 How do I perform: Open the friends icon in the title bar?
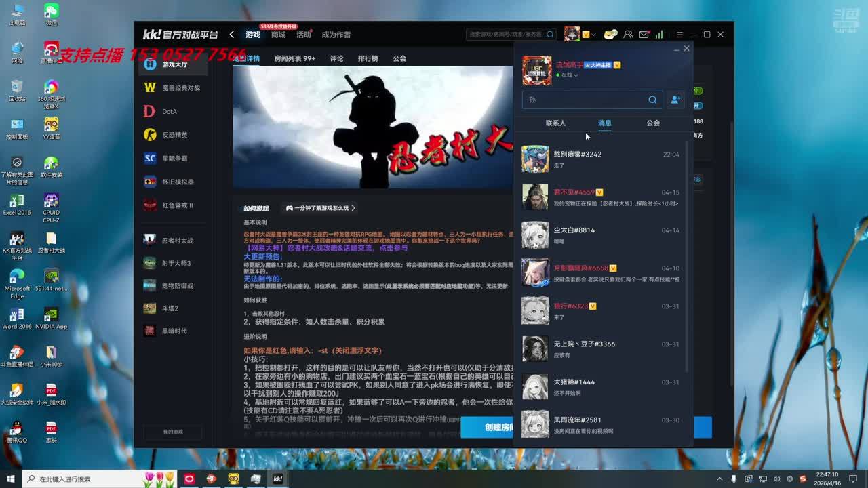click(628, 35)
